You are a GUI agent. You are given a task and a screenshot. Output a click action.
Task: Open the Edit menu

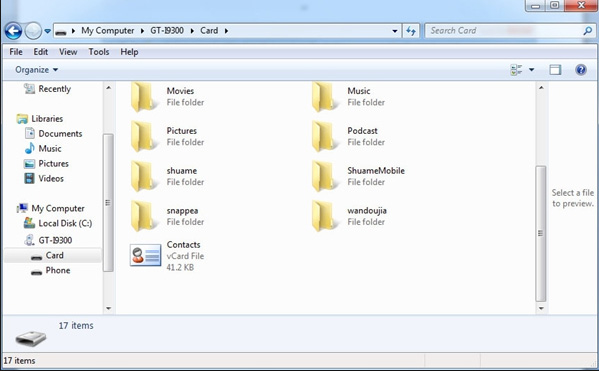pos(40,52)
